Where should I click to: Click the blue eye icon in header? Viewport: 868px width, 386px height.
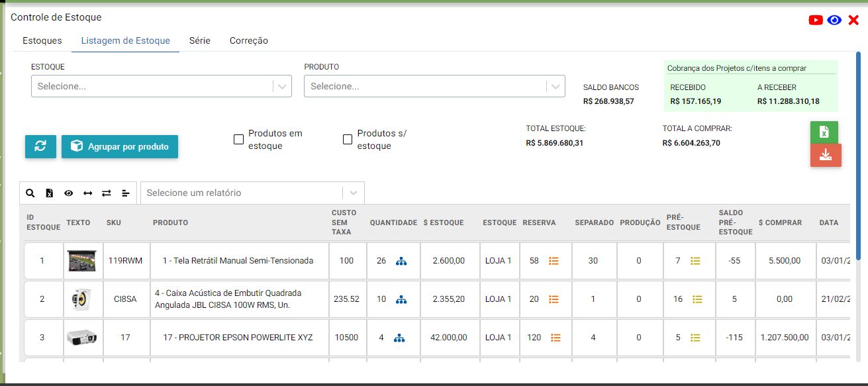click(x=834, y=21)
